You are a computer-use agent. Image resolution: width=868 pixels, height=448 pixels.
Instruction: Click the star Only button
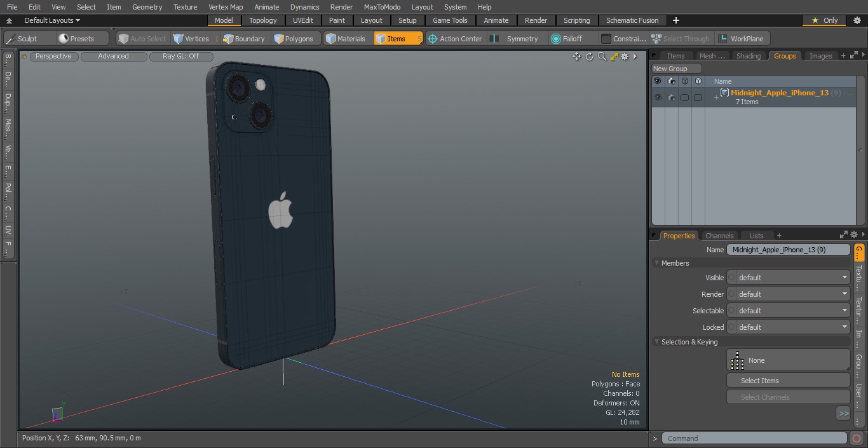(825, 20)
